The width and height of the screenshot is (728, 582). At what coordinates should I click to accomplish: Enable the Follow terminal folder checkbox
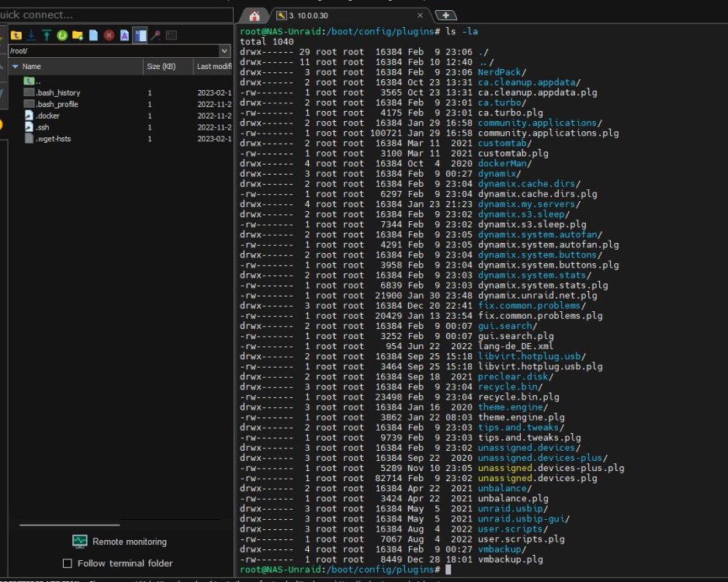(x=68, y=563)
